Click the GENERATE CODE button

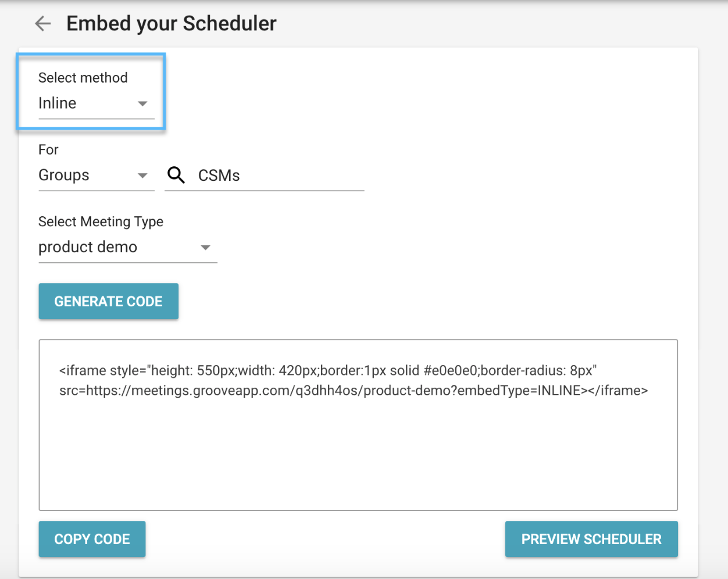point(109,301)
